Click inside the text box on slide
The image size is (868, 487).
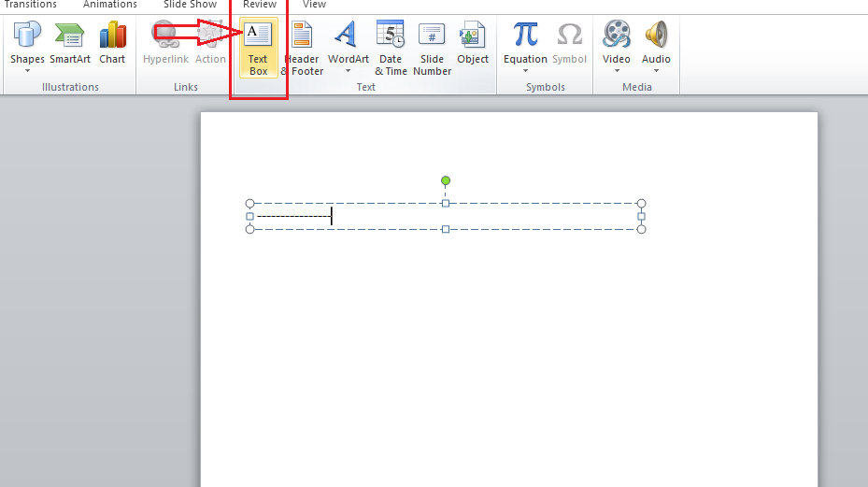(x=467, y=216)
